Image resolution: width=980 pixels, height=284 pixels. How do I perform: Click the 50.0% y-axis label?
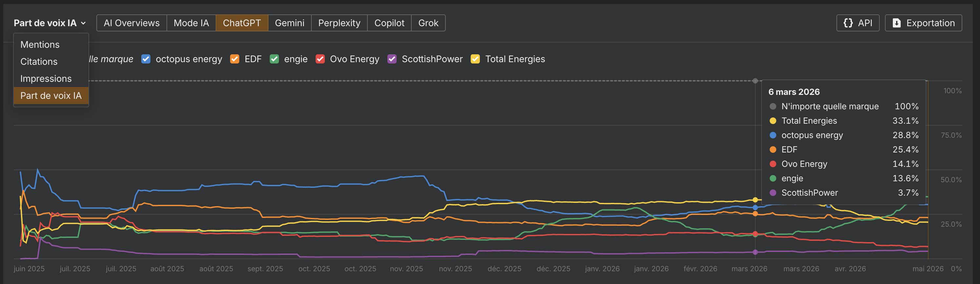(x=951, y=180)
